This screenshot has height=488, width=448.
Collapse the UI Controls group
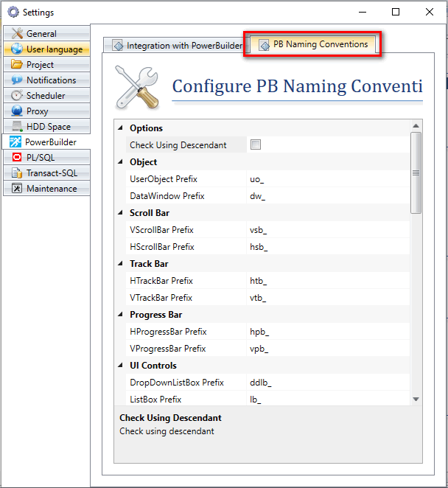(120, 365)
